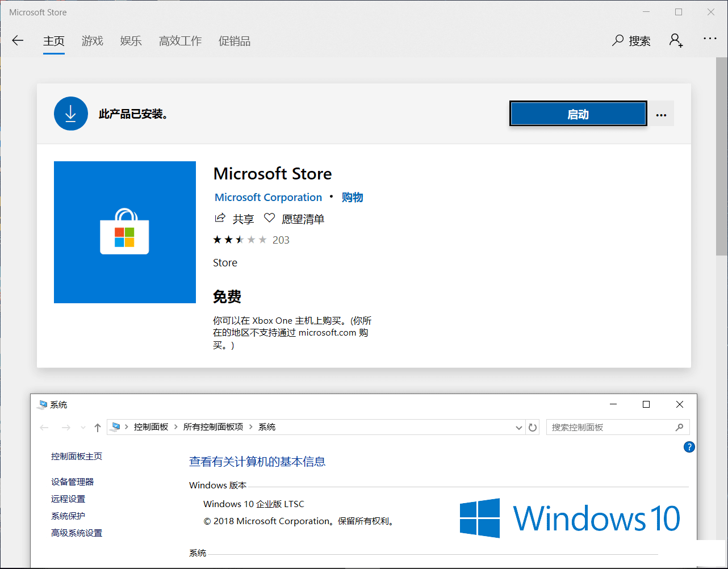Click the Microsoft Store product title

point(273,173)
